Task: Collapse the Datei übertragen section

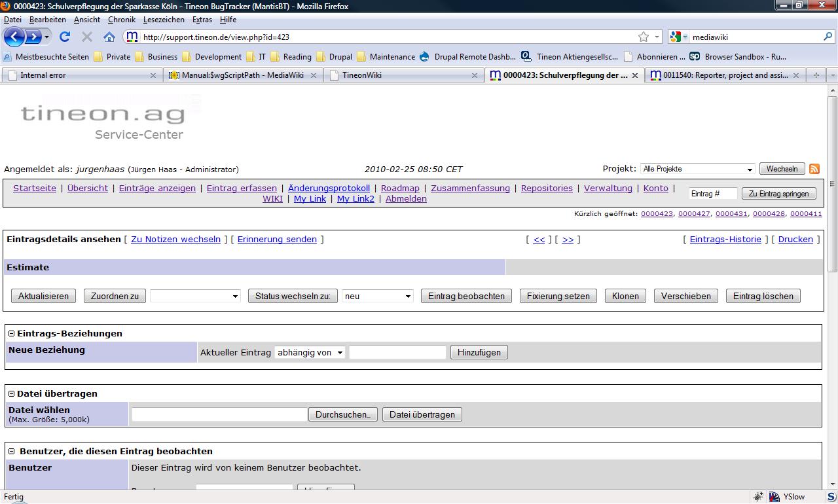Action: click(x=11, y=394)
